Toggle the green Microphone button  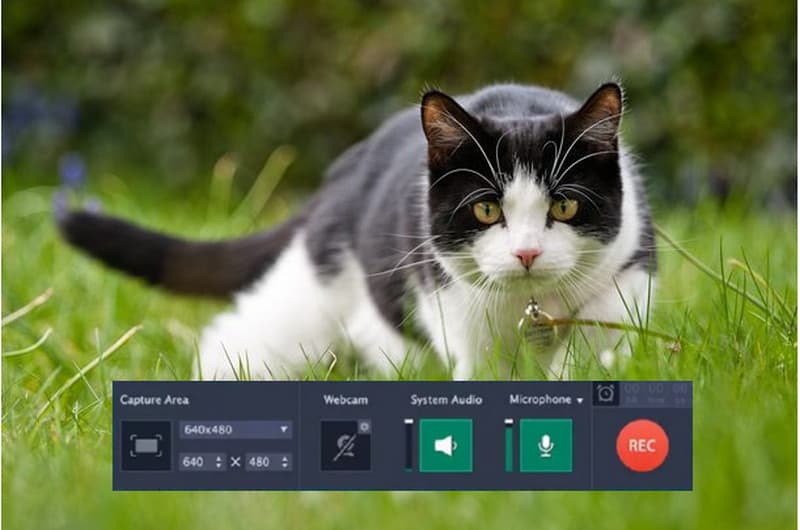pyautogui.click(x=546, y=445)
